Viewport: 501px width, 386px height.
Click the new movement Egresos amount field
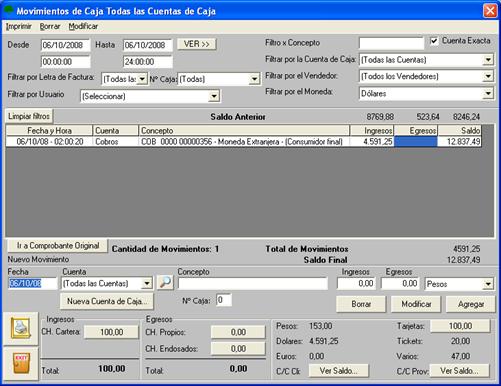click(400, 284)
